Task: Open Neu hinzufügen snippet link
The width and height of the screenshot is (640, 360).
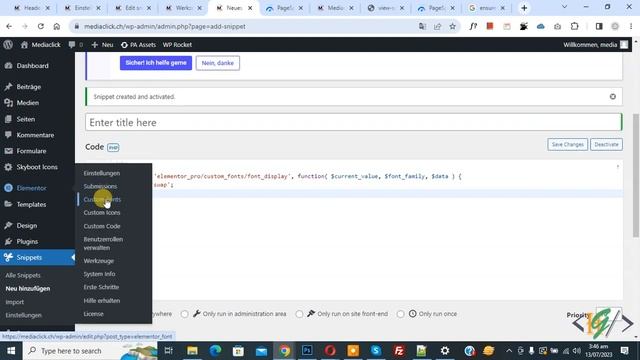Action: pyautogui.click(x=28, y=288)
